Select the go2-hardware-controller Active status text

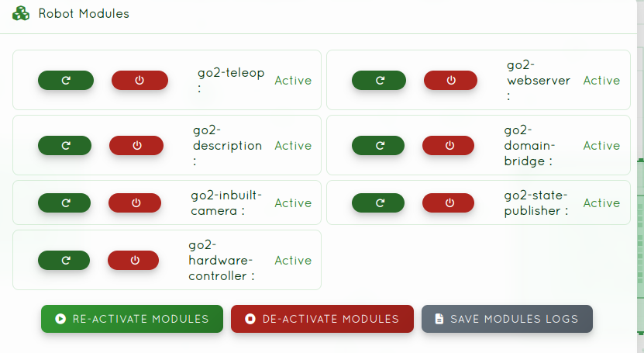(293, 260)
